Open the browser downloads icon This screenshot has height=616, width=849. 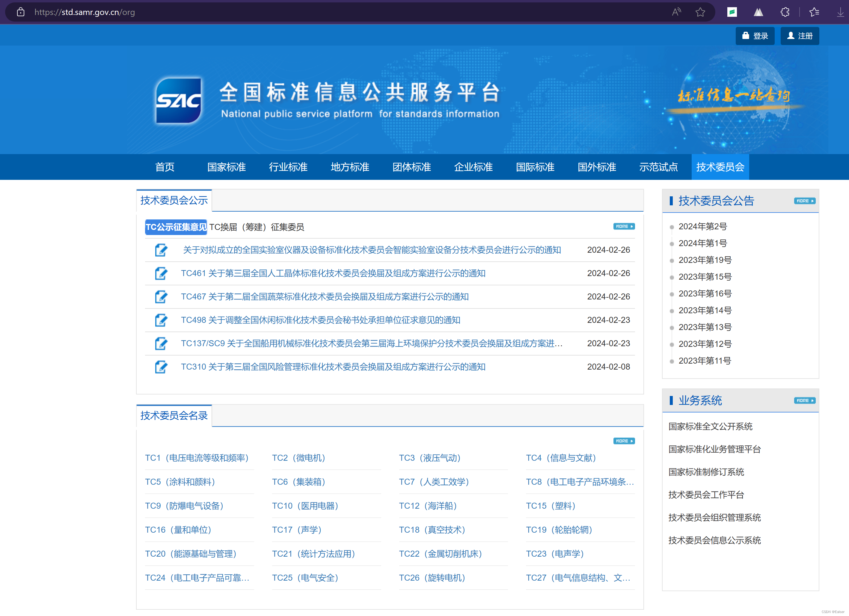[840, 12]
